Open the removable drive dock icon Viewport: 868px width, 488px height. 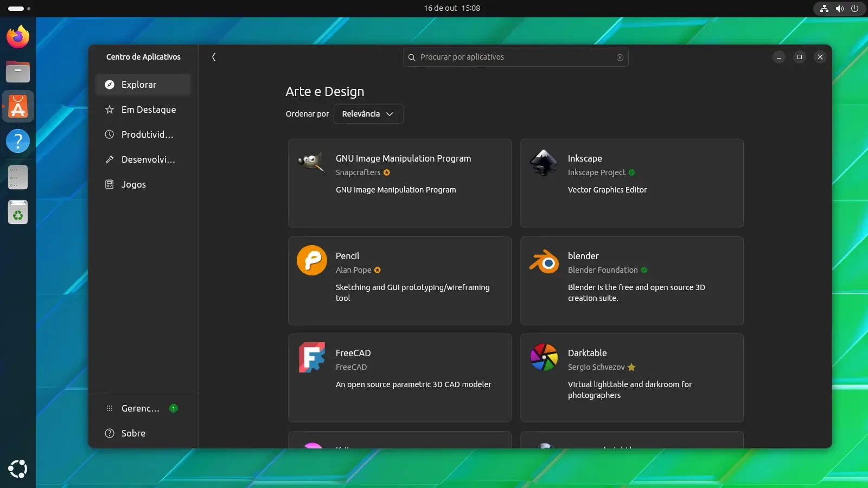(x=18, y=177)
